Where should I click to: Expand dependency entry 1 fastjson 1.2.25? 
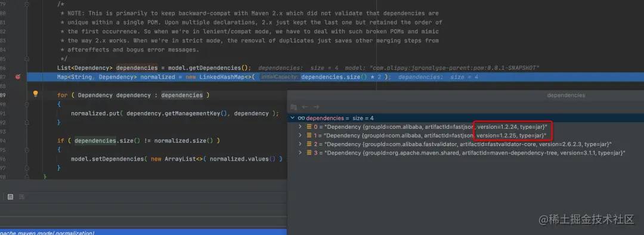click(x=300, y=135)
